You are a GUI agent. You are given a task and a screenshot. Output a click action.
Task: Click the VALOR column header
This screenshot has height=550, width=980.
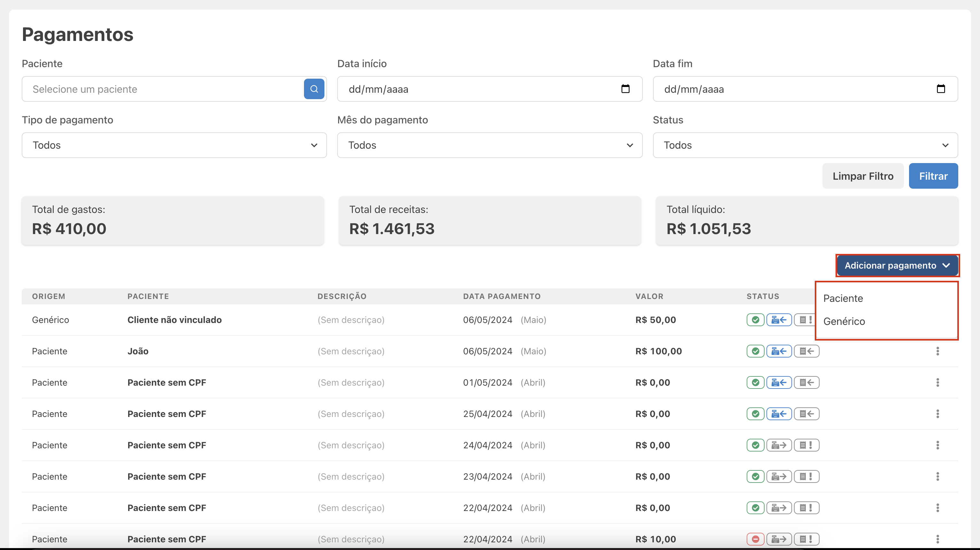point(649,296)
